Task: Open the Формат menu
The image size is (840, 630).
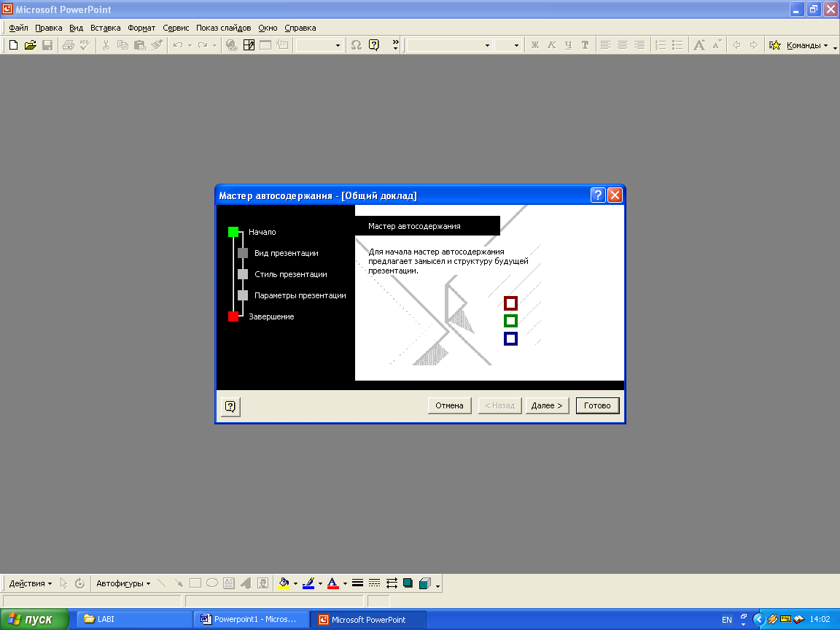Action: (x=141, y=28)
